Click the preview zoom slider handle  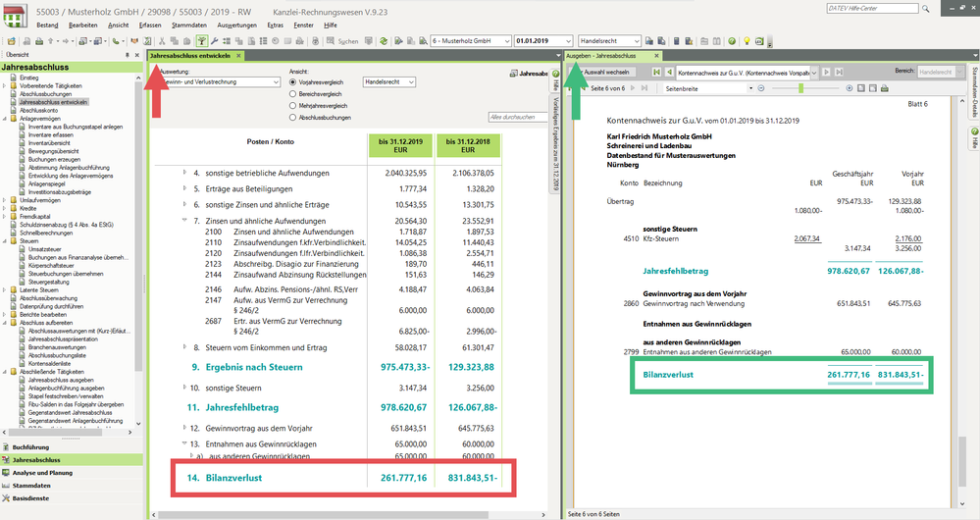(x=800, y=88)
